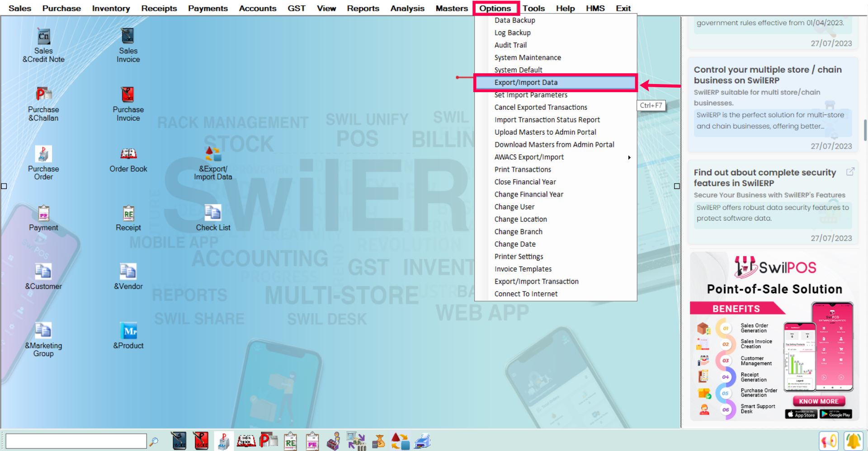This screenshot has width=868, height=451.
Task: Choose Close Financial Year entry
Action: click(556, 182)
